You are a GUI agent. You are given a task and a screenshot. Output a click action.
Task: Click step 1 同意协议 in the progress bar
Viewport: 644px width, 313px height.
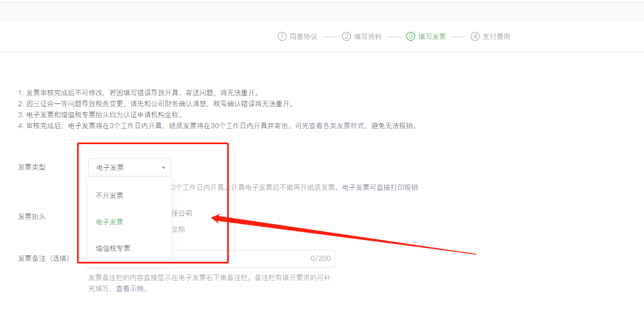[x=298, y=36]
